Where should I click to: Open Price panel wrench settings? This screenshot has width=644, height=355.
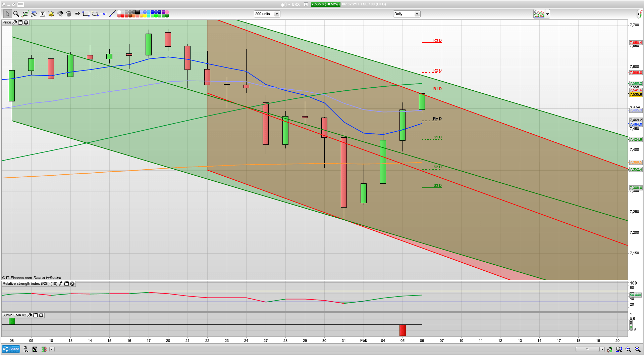click(x=14, y=23)
